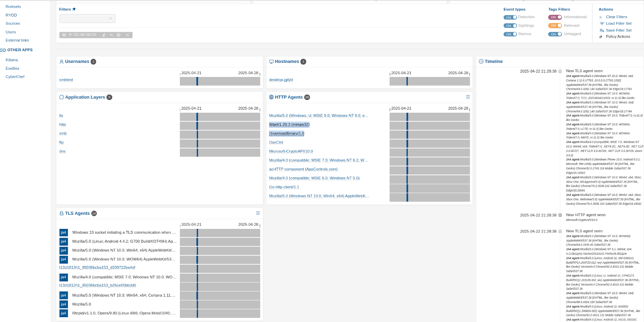Click the edit pencil icon on IP filter
This screenshot has height=322, width=644.
point(104,35)
